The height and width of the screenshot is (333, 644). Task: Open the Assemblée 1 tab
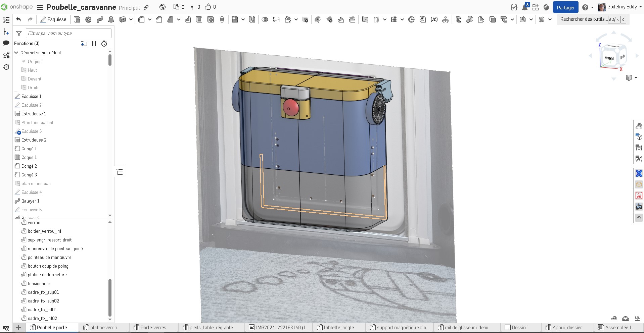[x=615, y=328]
